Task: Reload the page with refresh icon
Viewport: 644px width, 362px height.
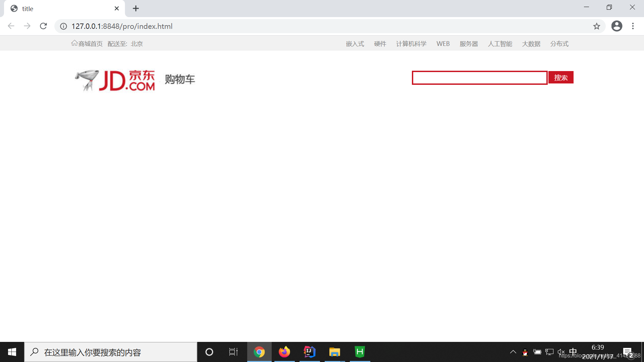Action: (x=43, y=26)
